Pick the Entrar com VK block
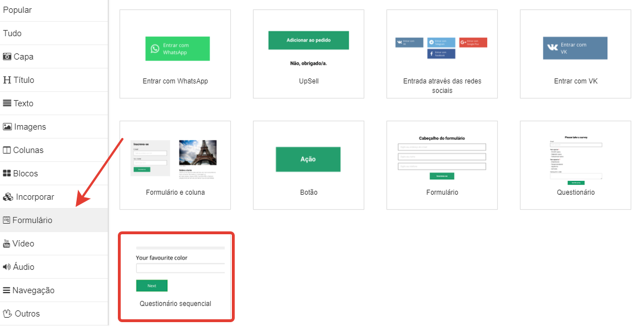This screenshot has height=331, width=644. pos(576,54)
